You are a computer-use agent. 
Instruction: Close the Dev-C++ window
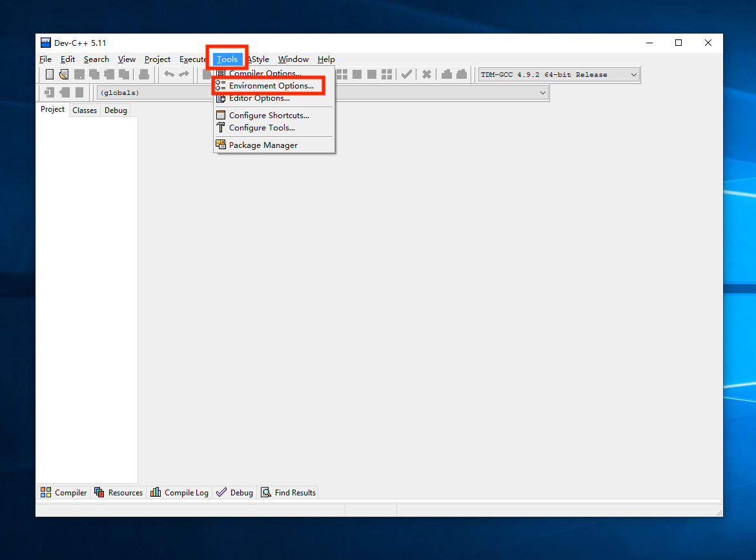pyautogui.click(x=708, y=43)
